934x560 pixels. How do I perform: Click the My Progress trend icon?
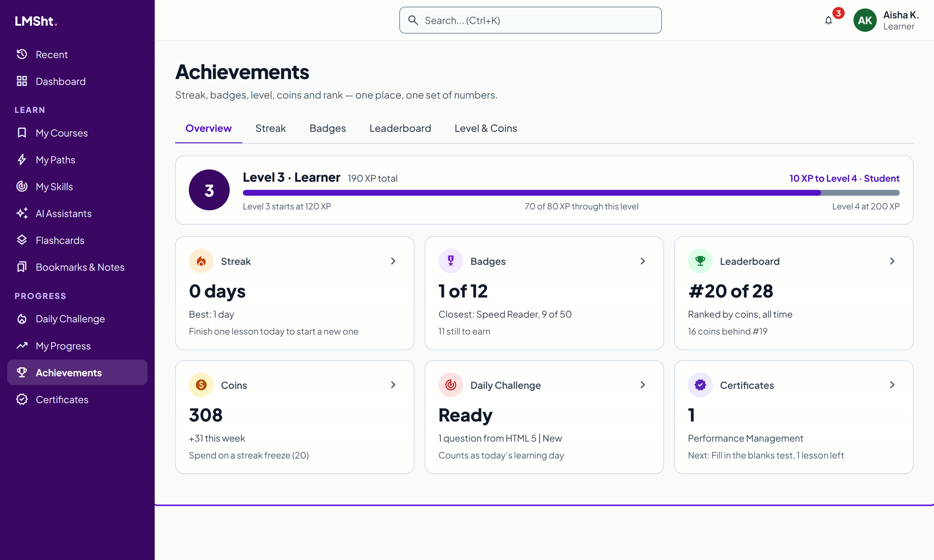point(22,346)
